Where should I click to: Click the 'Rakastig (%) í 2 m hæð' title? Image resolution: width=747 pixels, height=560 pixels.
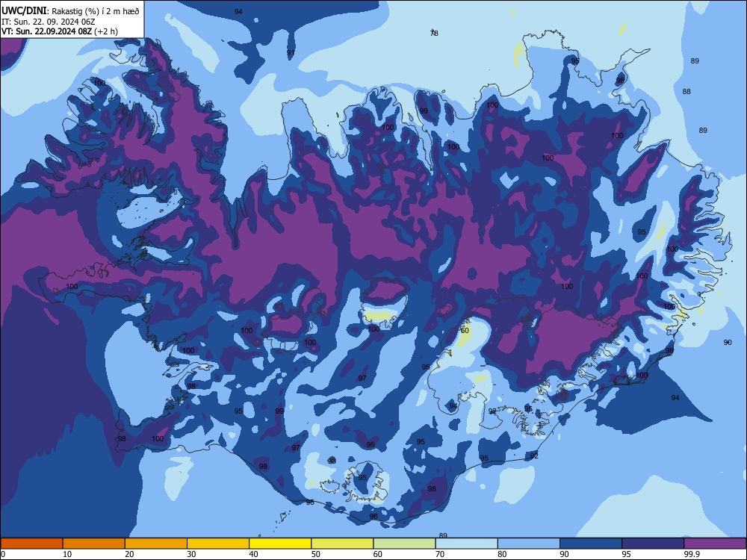96,11
